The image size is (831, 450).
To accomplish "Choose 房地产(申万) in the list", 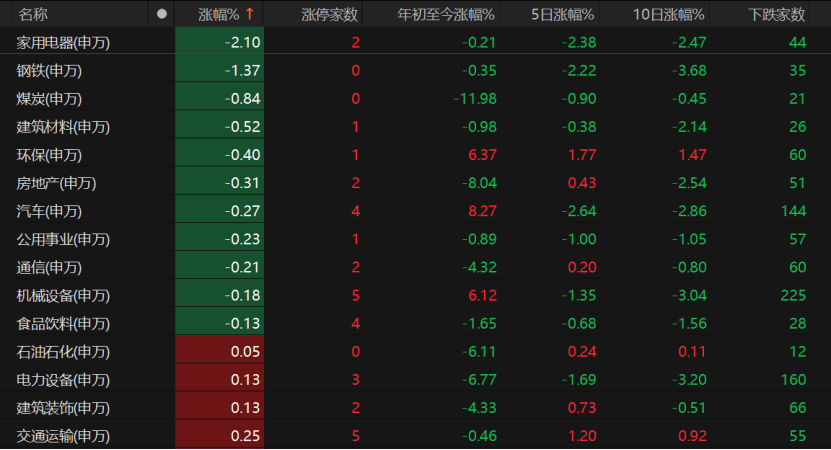I will 56,183.
